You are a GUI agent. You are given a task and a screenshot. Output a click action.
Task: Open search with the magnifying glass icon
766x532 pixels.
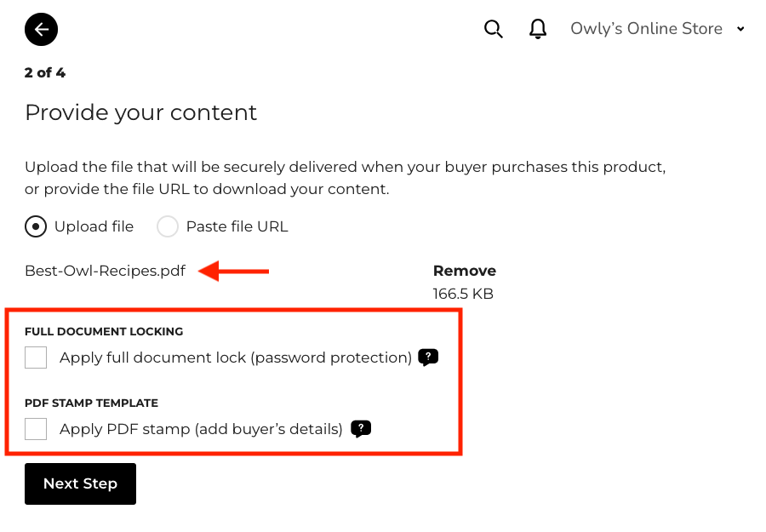(494, 29)
